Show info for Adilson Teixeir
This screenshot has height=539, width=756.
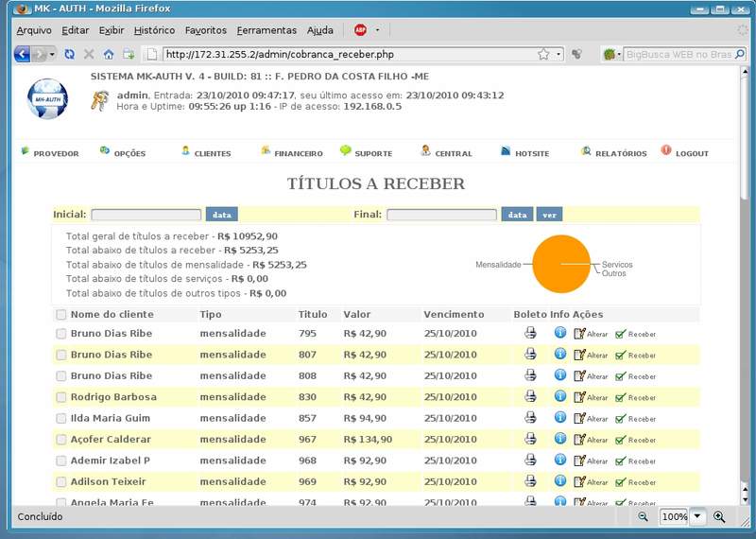pyautogui.click(x=559, y=481)
